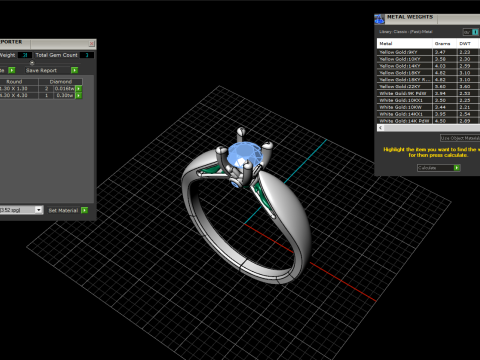This screenshot has width=480, height=360.
Task: Toggle the teal unit switch in Metal Weights
Action: (475, 32)
